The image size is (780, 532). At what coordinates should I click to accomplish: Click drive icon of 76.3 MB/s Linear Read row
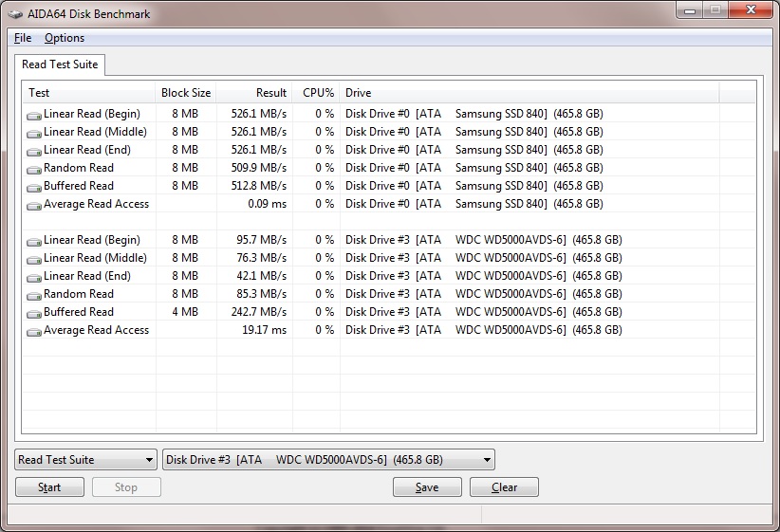[34, 260]
